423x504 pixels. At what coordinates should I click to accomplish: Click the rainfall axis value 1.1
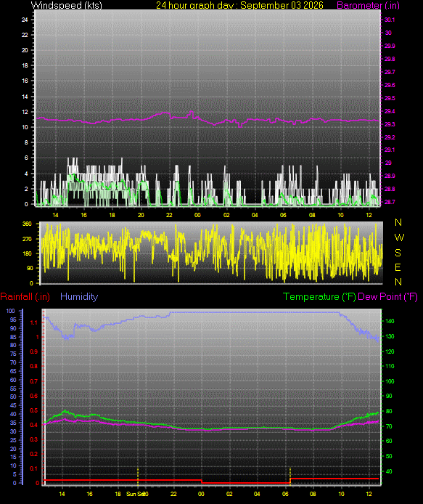point(34,322)
